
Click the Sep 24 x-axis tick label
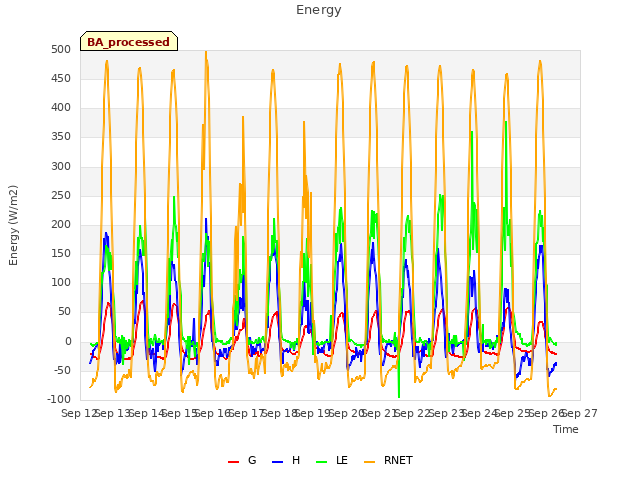click(480, 414)
